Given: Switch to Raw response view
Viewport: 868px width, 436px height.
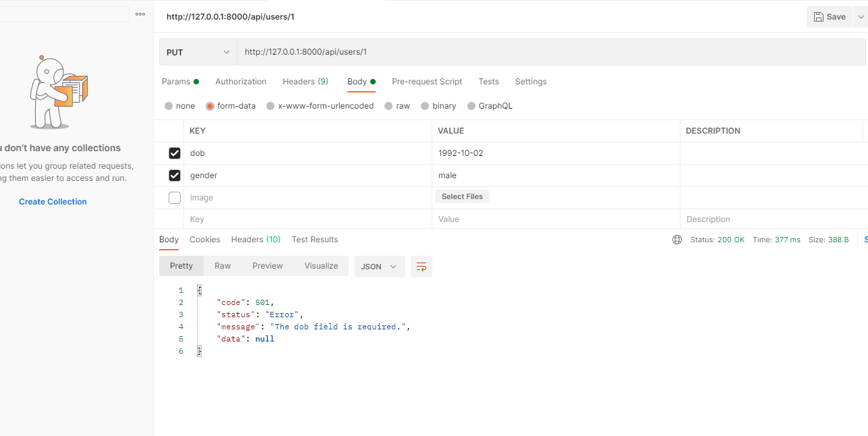Looking at the screenshot, I should [223, 266].
